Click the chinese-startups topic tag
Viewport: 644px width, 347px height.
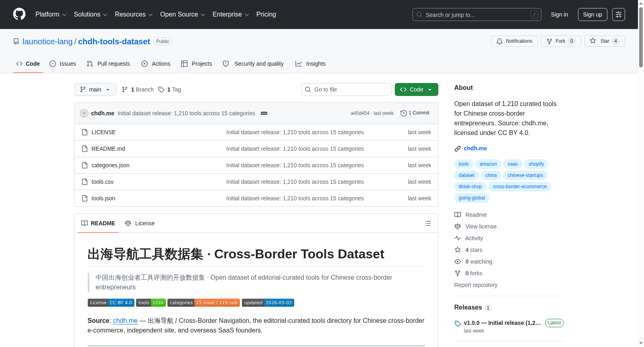(525, 175)
